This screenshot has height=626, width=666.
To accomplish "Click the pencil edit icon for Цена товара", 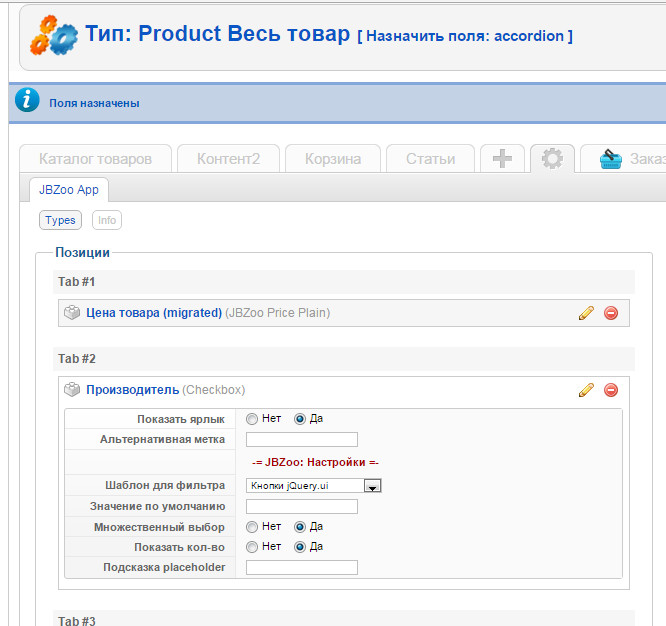I will click(586, 313).
